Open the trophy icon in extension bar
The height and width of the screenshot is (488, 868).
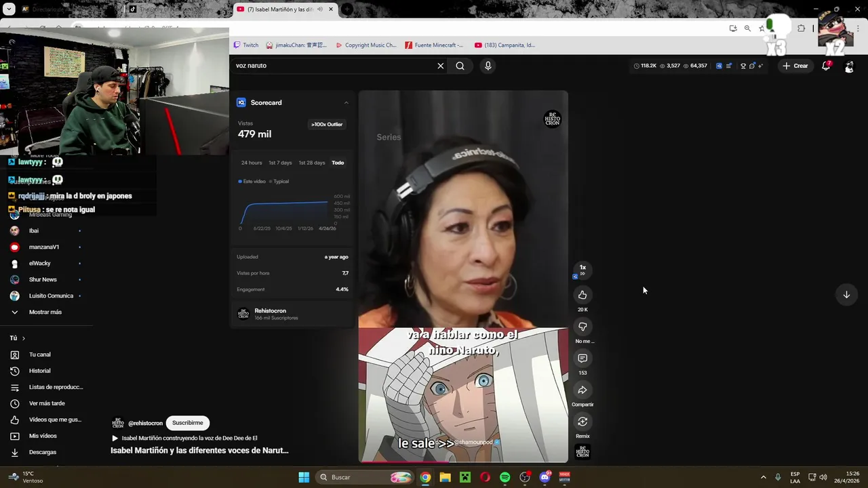click(743, 66)
